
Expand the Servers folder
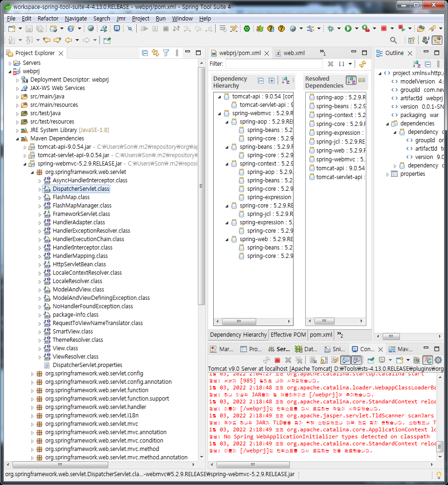tap(10, 63)
